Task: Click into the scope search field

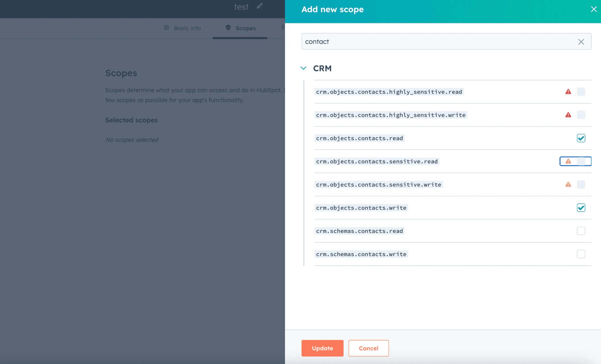Action: pyautogui.click(x=439, y=41)
